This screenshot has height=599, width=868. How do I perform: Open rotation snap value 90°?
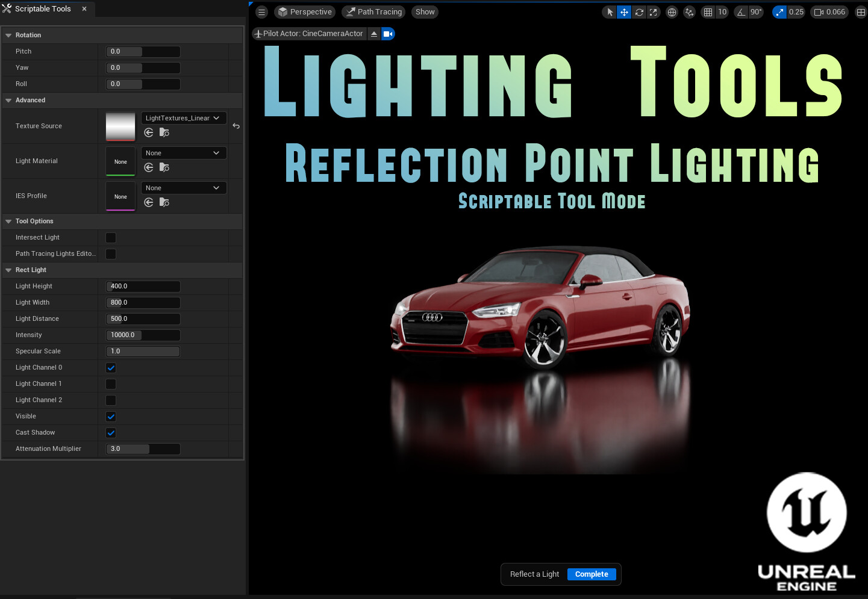click(x=756, y=12)
